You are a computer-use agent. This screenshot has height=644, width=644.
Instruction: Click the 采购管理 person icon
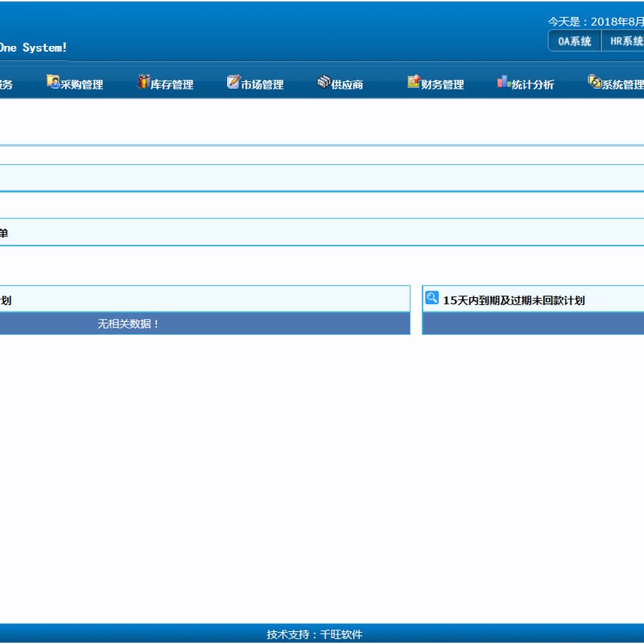[x=53, y=81]
